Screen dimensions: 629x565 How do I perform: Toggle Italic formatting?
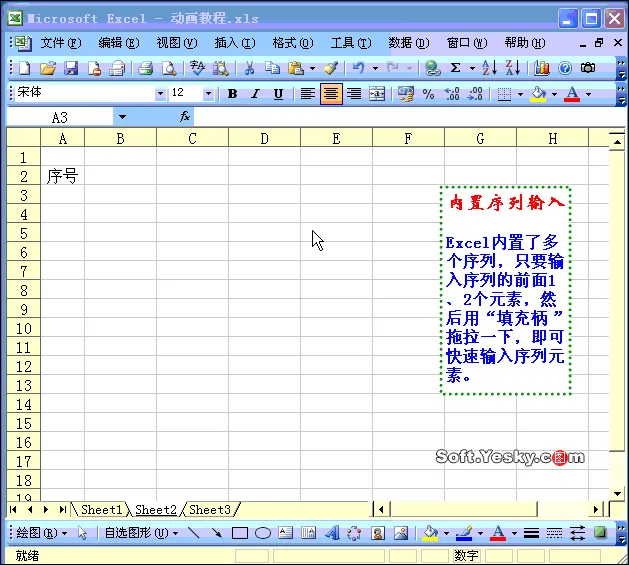point(255,94)
